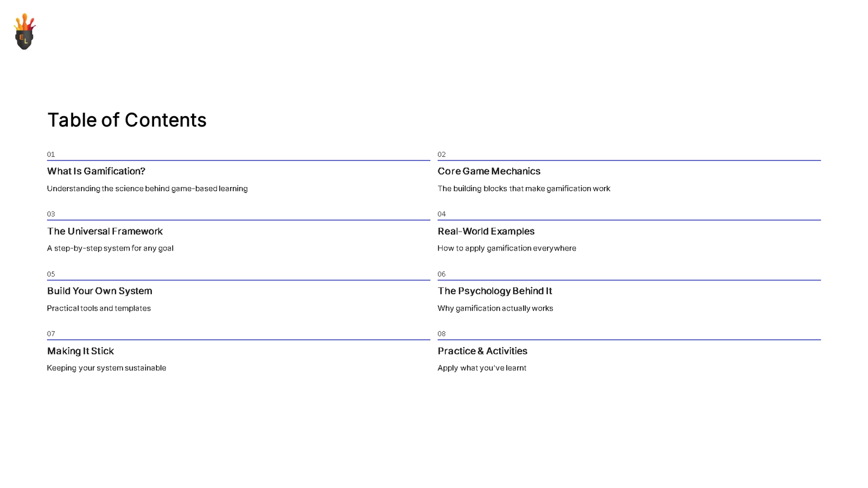Screen dimensions: 868x488
Task: Jump to Real-World Examples section
Action: tap(486, 232)
